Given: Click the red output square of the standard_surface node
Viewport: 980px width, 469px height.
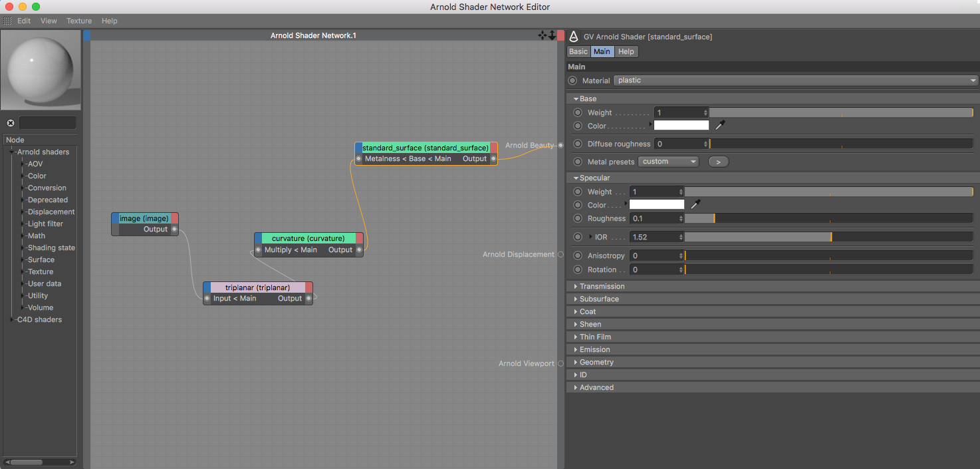Looking at the screenshot, I should [494, 148].
